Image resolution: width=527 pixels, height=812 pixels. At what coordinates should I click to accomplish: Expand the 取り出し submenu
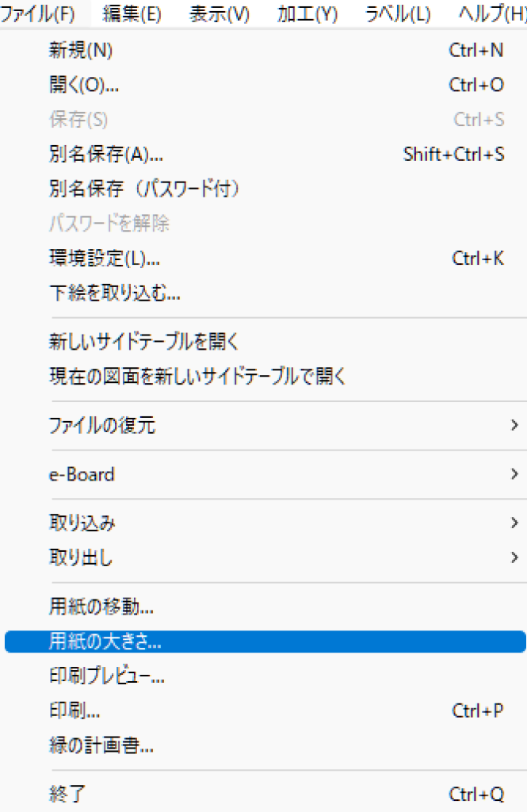81,557
